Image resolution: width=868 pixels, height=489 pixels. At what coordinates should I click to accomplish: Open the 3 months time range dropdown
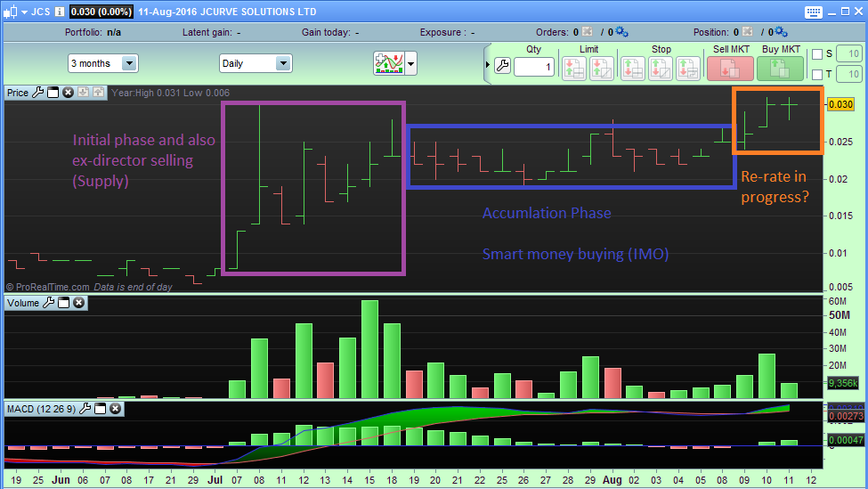point(103,64)
